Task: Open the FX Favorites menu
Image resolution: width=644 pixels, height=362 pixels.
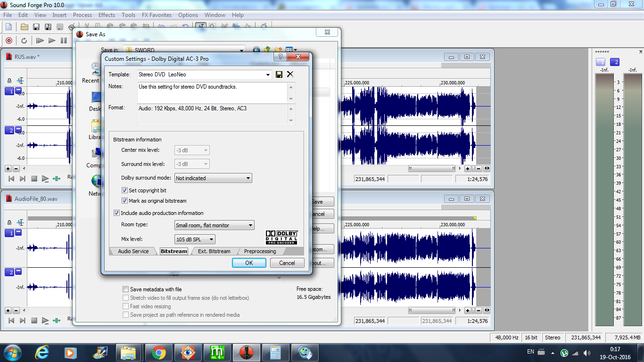Action: 157,15
